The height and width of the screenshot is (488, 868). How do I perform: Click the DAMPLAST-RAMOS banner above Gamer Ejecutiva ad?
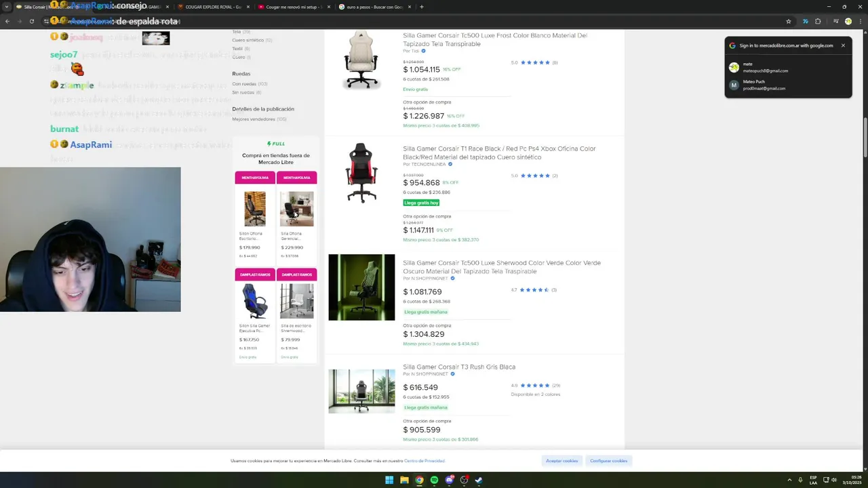[255, 274]
